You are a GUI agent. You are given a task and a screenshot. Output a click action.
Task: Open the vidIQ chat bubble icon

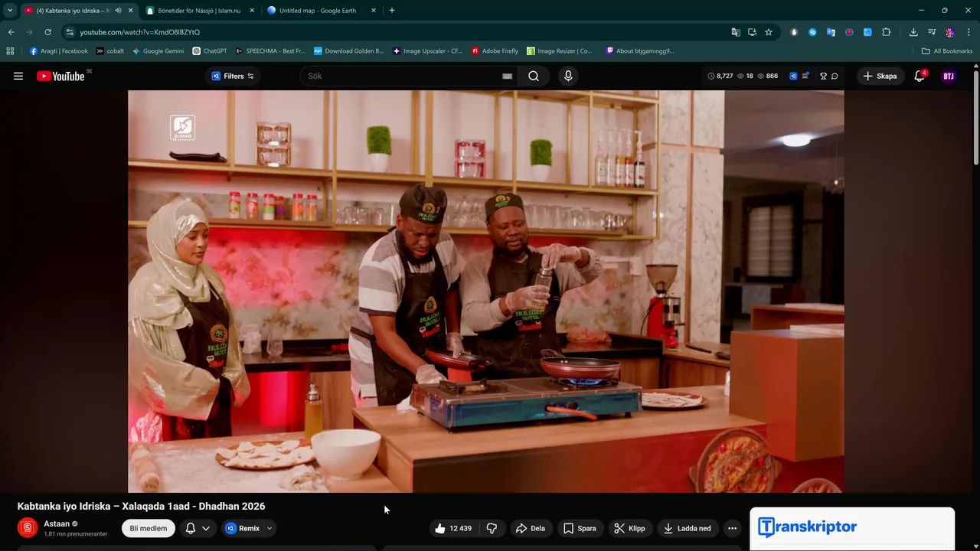835,76
